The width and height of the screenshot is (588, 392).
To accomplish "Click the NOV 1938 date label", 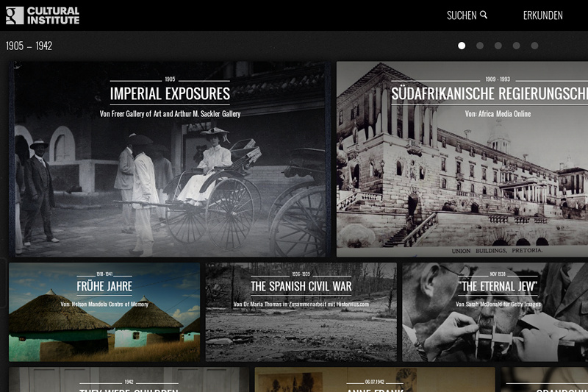I will pyautogui.click(x=498, y=274).
